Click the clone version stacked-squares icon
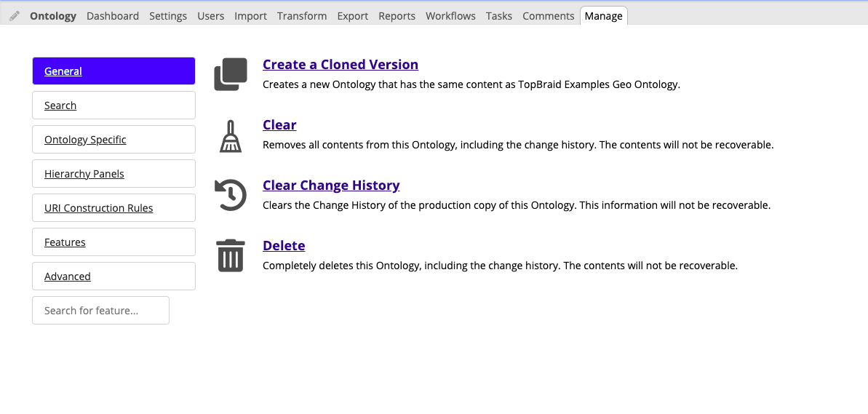 [x=231, y=74]
